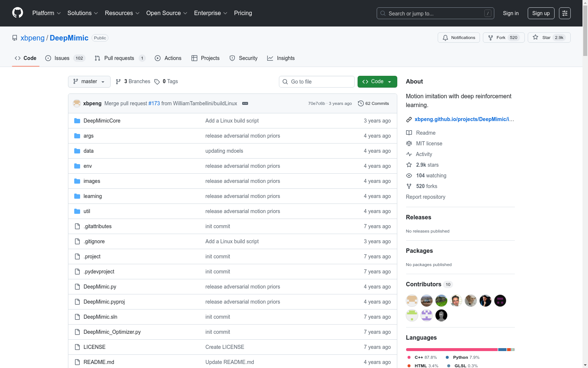Click the util folder icon

[x=77, y=211]
